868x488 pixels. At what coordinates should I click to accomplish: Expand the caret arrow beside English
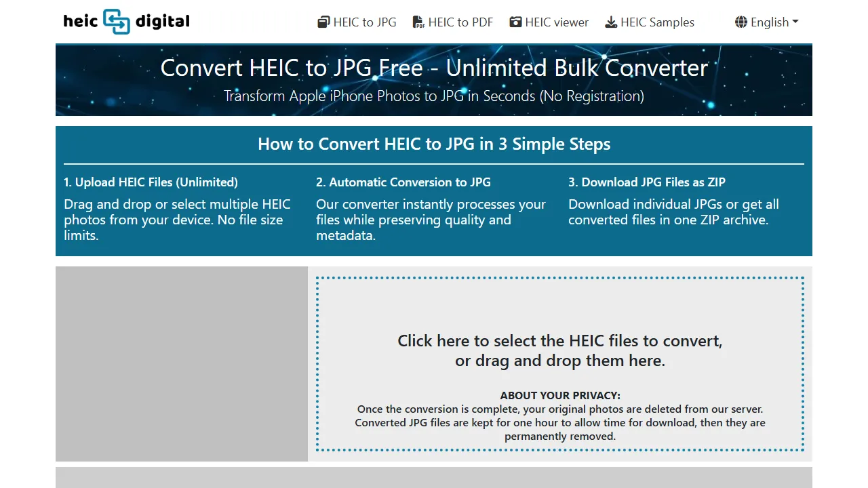795,22
